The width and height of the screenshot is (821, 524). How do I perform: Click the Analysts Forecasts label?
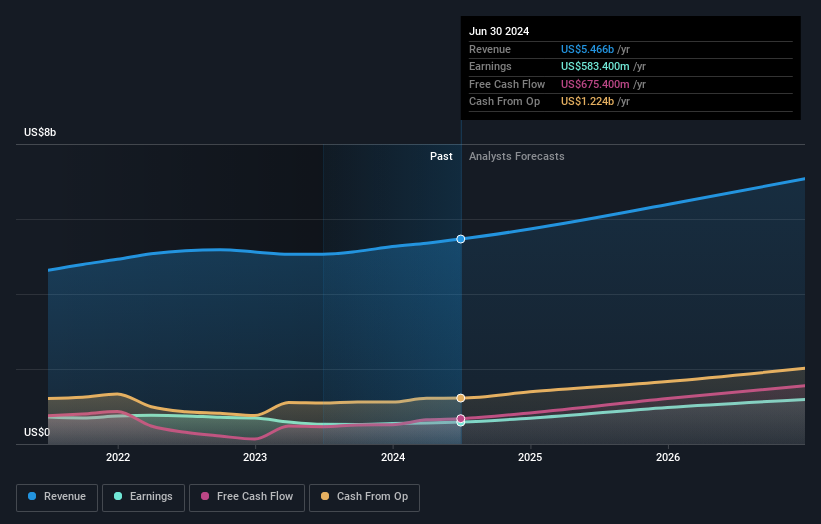(516, 157)
